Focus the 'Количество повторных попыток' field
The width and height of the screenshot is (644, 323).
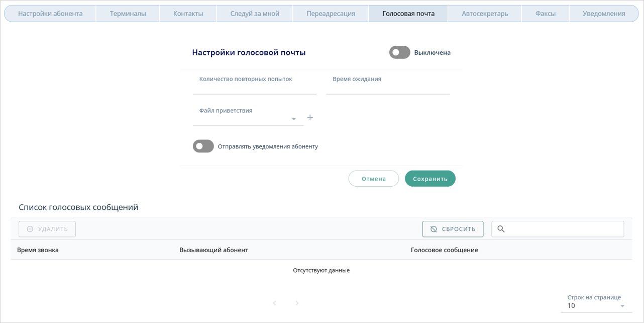[x=254, y=88]
